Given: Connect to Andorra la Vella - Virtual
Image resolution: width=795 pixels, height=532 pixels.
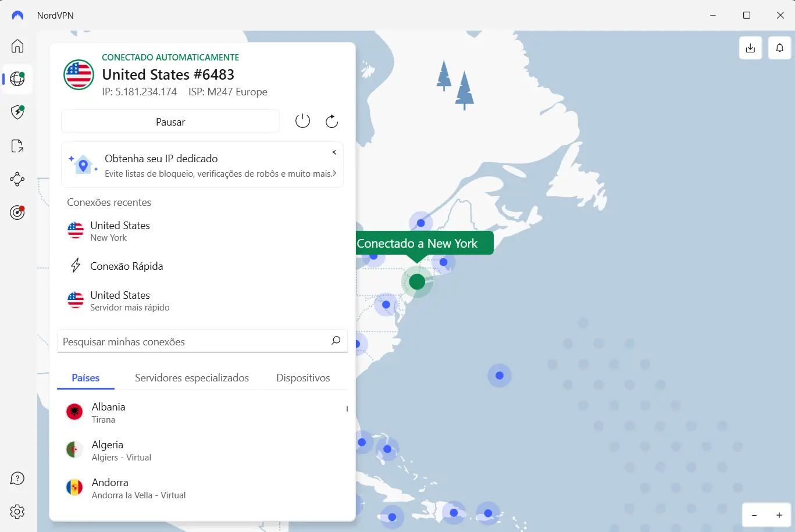Looking at the screenshot, I should tap(202, 488).
